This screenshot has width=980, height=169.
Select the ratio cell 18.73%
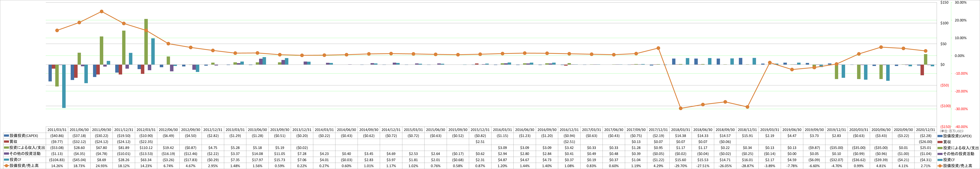(x=79, y=166)
